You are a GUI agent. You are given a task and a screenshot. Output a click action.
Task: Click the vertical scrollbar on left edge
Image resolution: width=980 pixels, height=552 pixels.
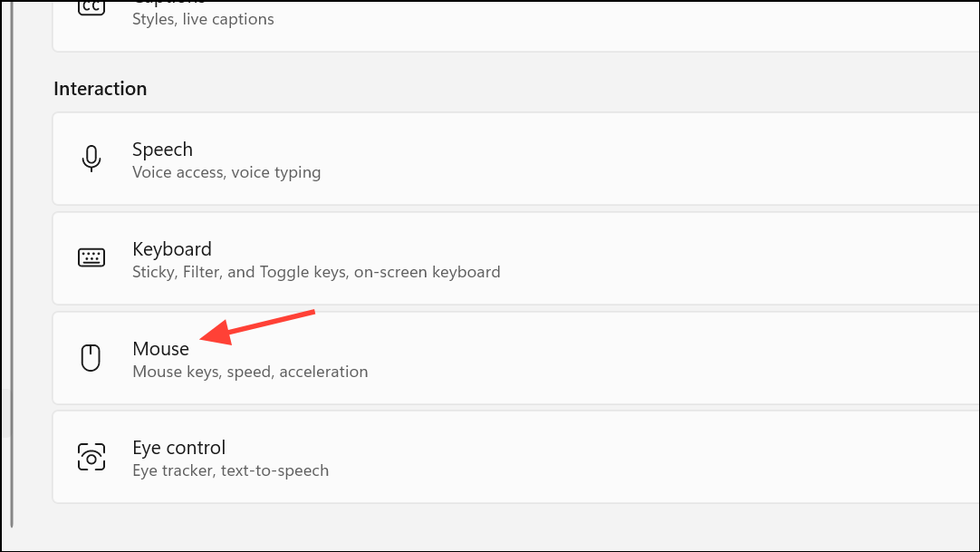[x=12, y=263]
